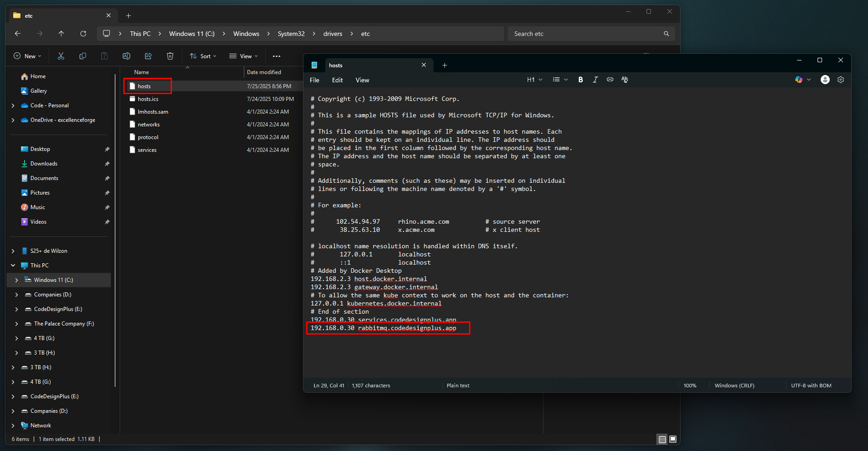Open the View menu in Notepad
Screen dimensions: 868x451
[362, 80]
